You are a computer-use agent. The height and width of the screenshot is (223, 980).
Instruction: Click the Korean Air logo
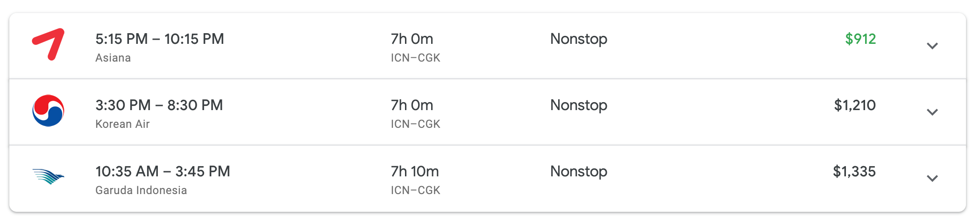click(48, 111)
